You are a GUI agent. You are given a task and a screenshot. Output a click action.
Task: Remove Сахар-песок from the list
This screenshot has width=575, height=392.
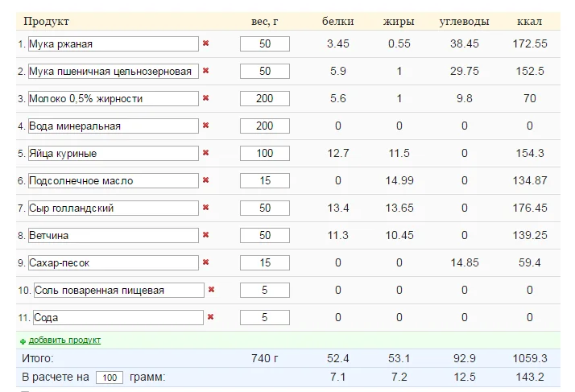click(x=205, y=262)
